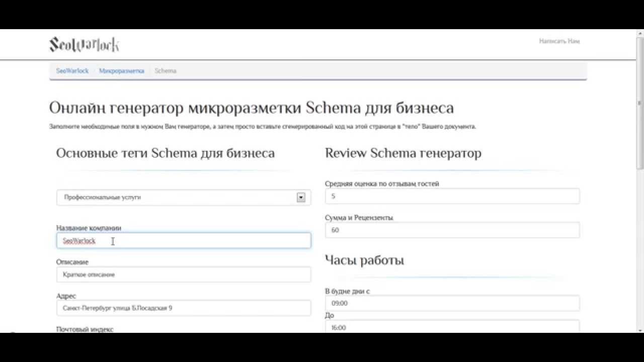Go to SeoWarlock breadcrumb link
The width and height of the screenshot is (644, 362).
click(72, 71)
